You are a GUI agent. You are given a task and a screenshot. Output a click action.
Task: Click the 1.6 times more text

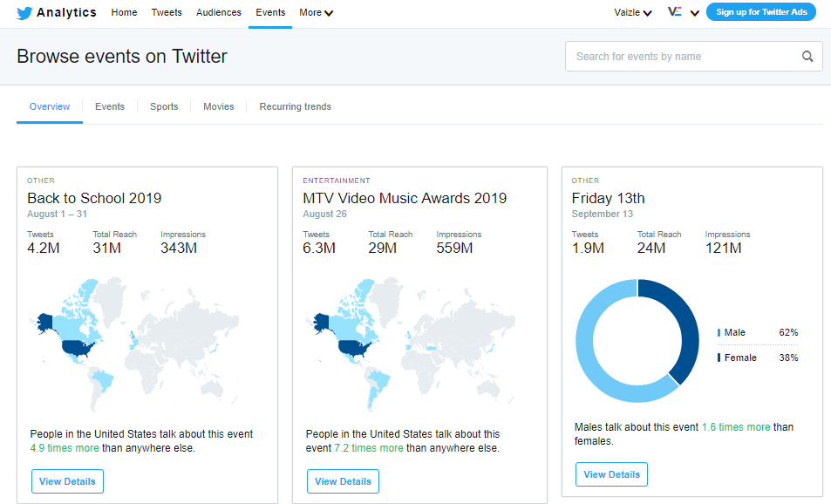pos(736,427)
